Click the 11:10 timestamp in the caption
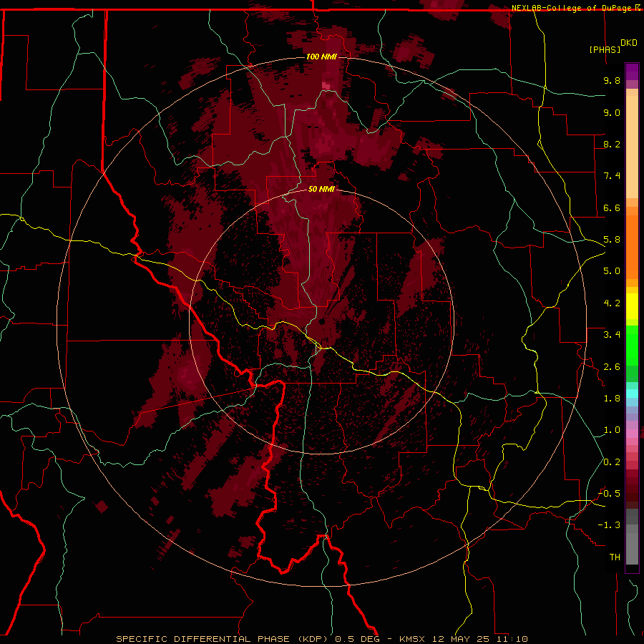 (511, 639)
